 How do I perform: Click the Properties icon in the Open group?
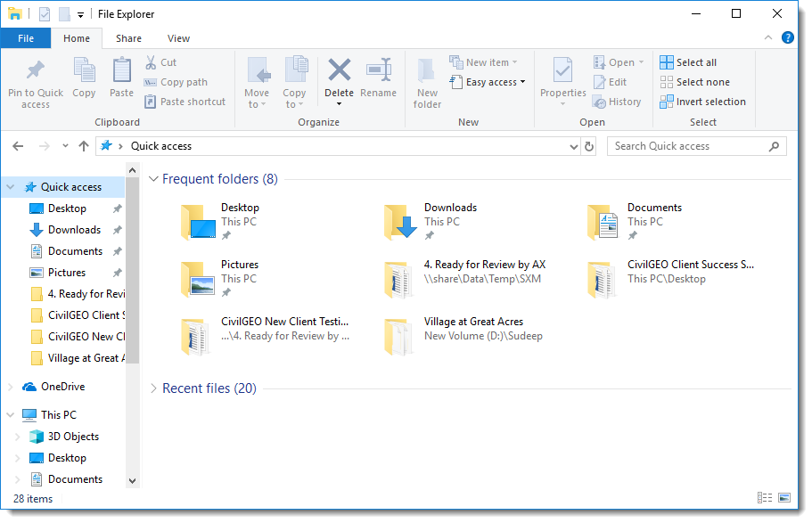coord(562,81)
